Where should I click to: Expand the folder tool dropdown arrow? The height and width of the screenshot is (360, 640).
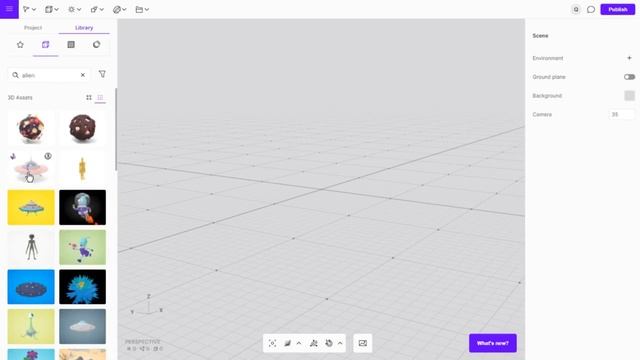point(147,9)
